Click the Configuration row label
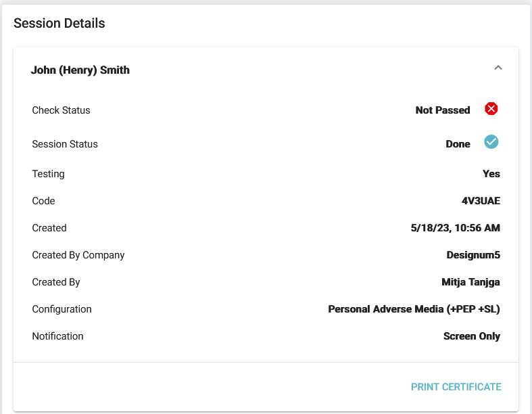 pos(62,309)
